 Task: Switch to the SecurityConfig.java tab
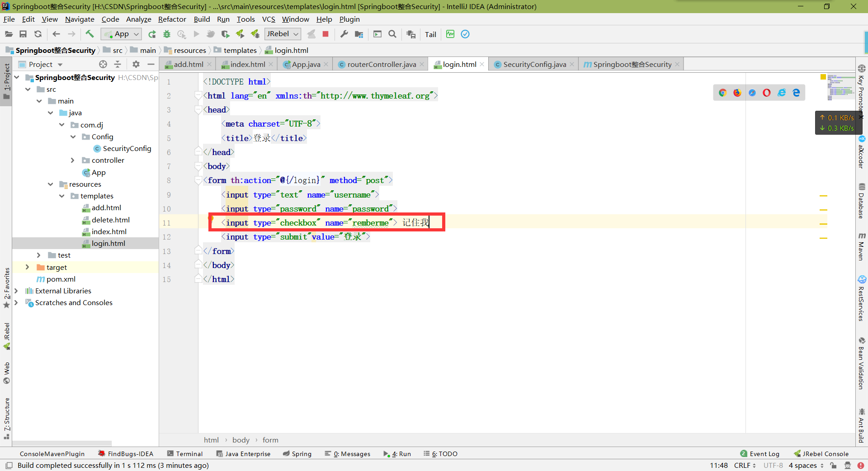click(534, 64)
